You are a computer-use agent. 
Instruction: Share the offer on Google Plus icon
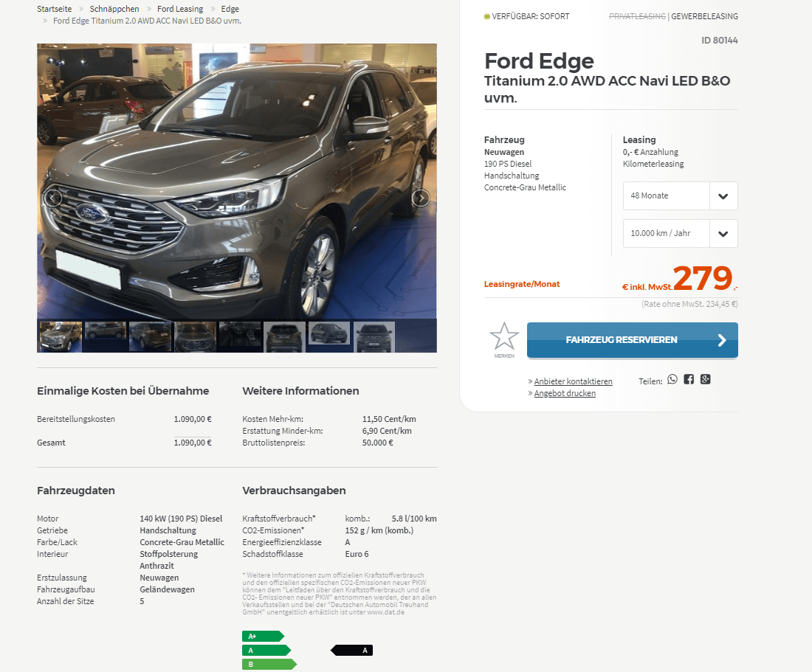click(705, 379)
